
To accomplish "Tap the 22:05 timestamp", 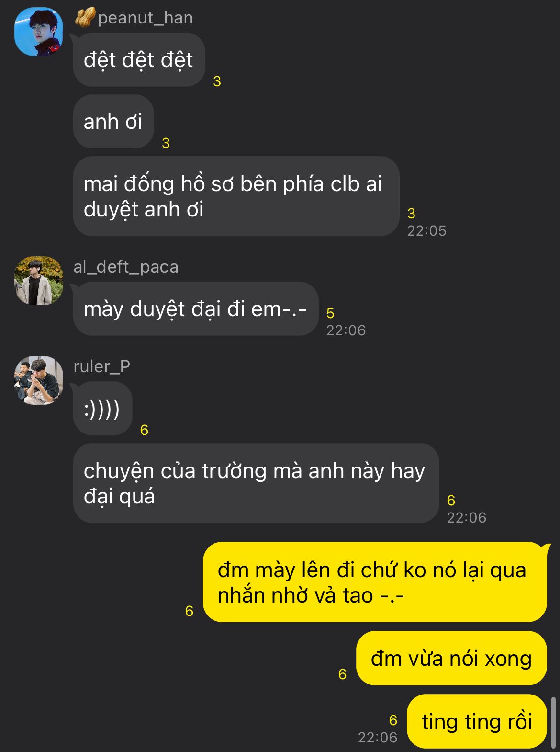I will [x=426, y=231].
